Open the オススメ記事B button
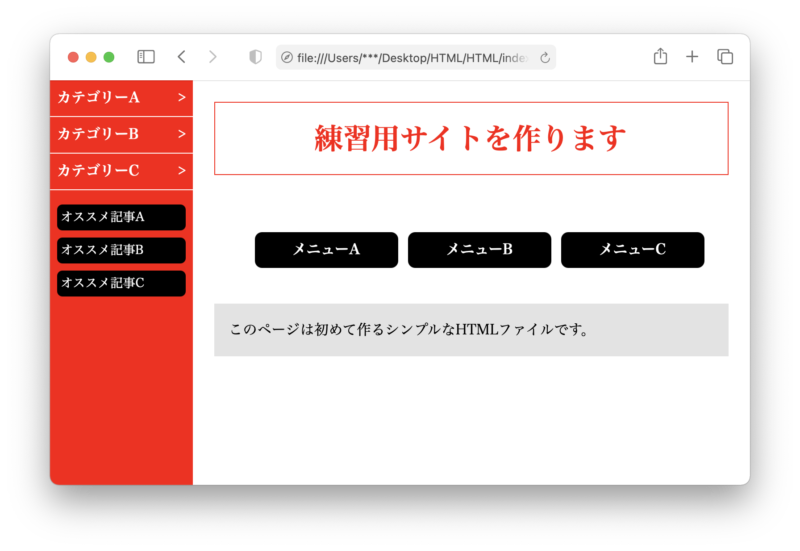The width and height of the screenshot is (800, 551). pyautogui.click(x=121, y=251)
